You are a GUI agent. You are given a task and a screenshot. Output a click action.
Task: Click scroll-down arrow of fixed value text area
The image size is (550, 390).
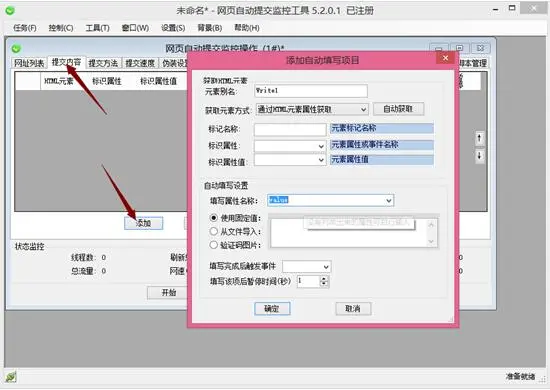point(431,242)
